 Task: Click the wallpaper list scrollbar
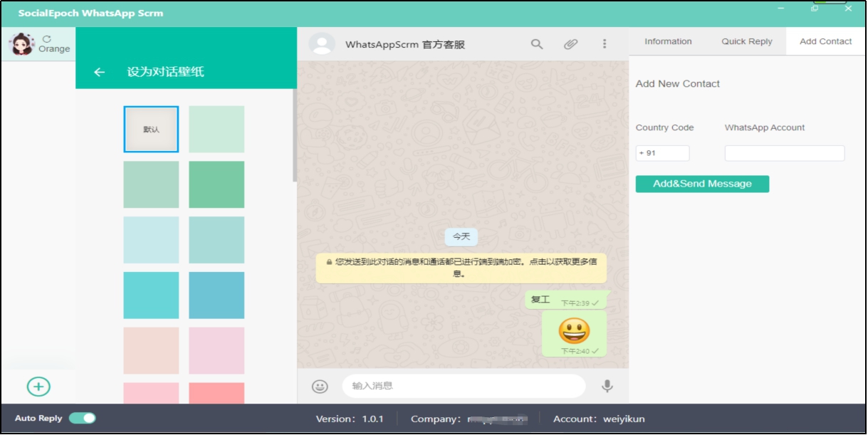coord(295,135)
